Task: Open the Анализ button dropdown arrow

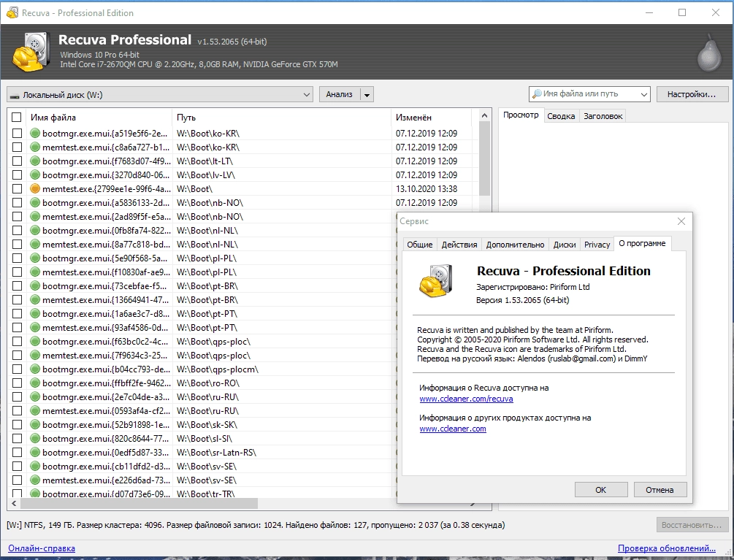Action: pyautogui.click(x=367, y=94)
